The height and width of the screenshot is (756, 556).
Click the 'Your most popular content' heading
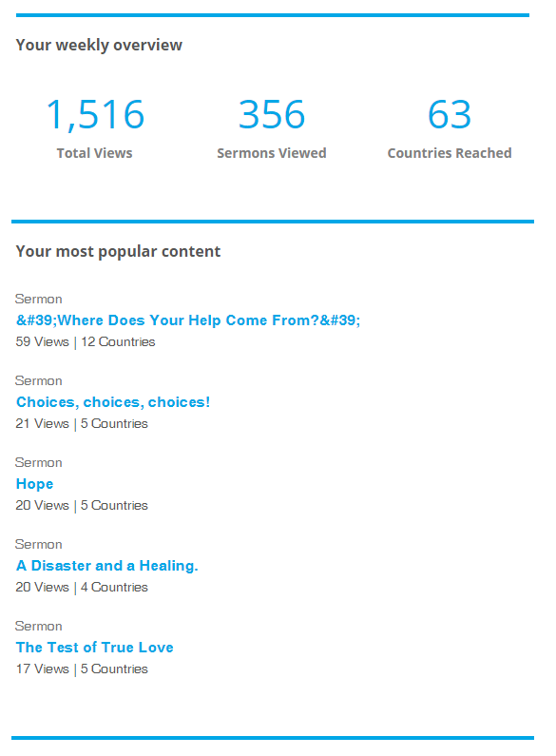tap(118, 251)
